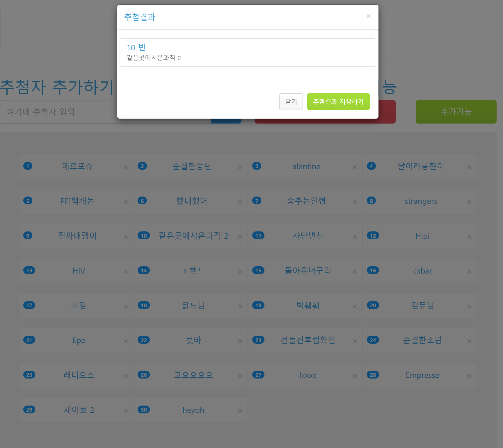
Task: Click number badge 30 next to heyoh
Action: pyautogui.click(x=144, y=410)
